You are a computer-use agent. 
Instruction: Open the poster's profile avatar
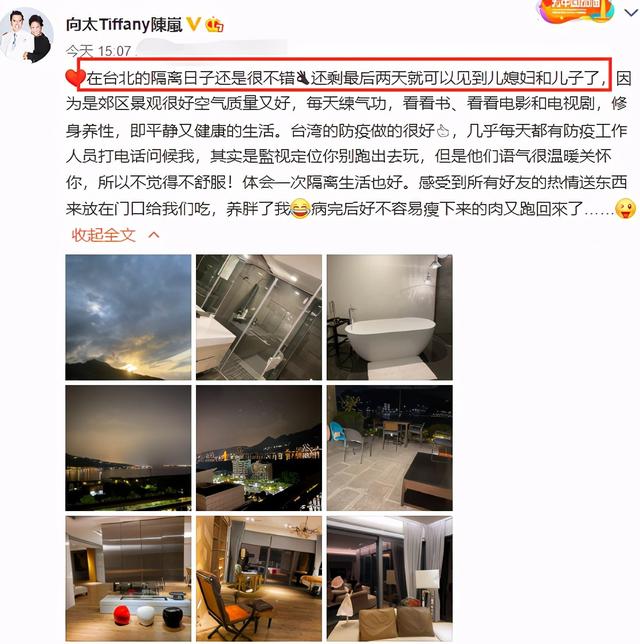click(27, 34)
